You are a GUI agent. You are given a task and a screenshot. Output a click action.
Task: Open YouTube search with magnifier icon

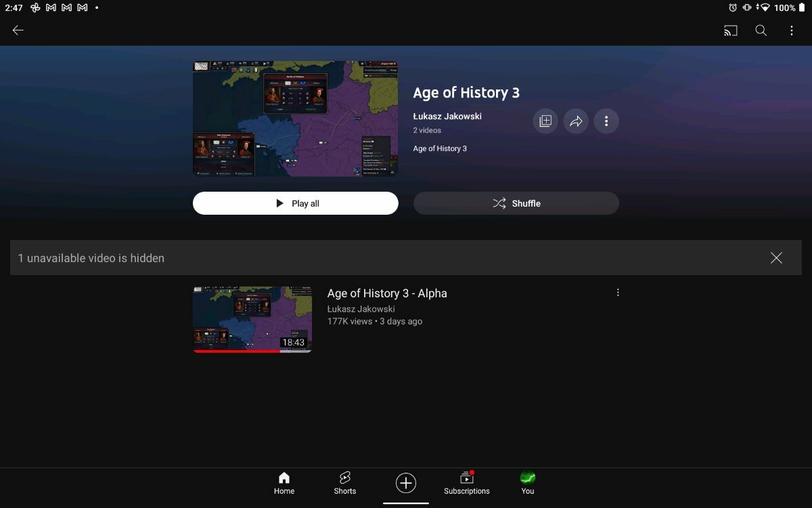(761, 30)
